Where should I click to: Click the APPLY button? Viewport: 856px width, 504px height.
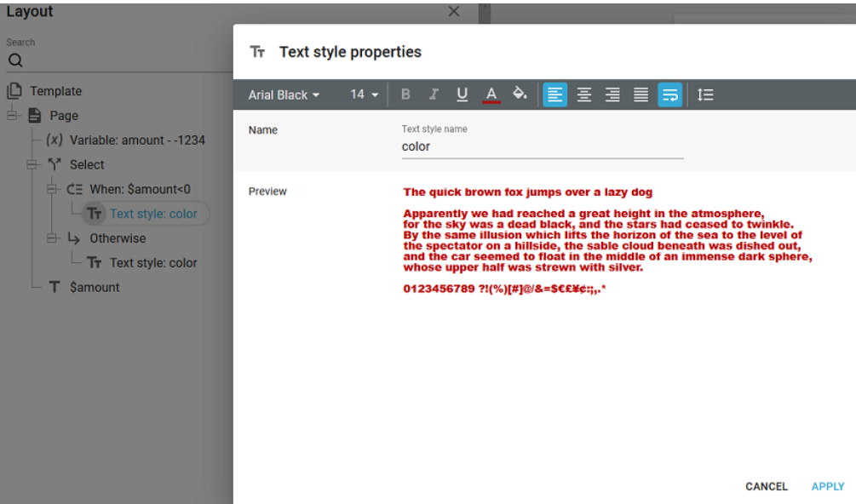coord(828,486)
